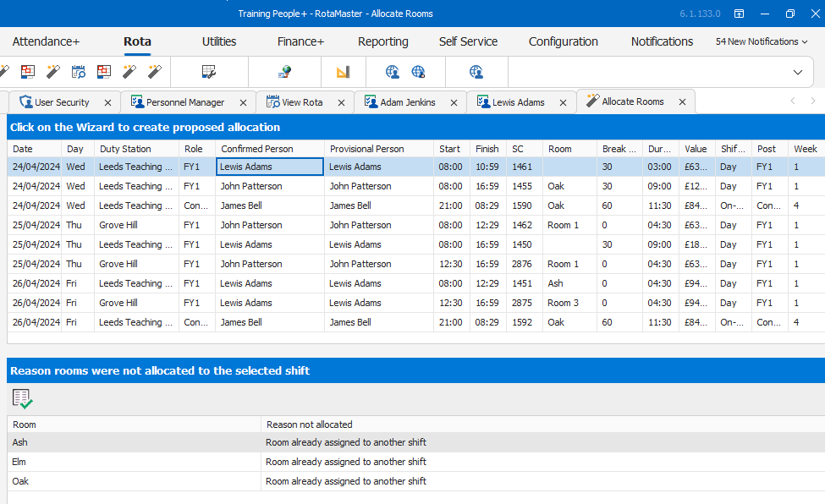The width and height of the screenshot is (825, 504).
Task: Click the calendar magnifier View Rota toolbar icon
Action: point(79,72)
